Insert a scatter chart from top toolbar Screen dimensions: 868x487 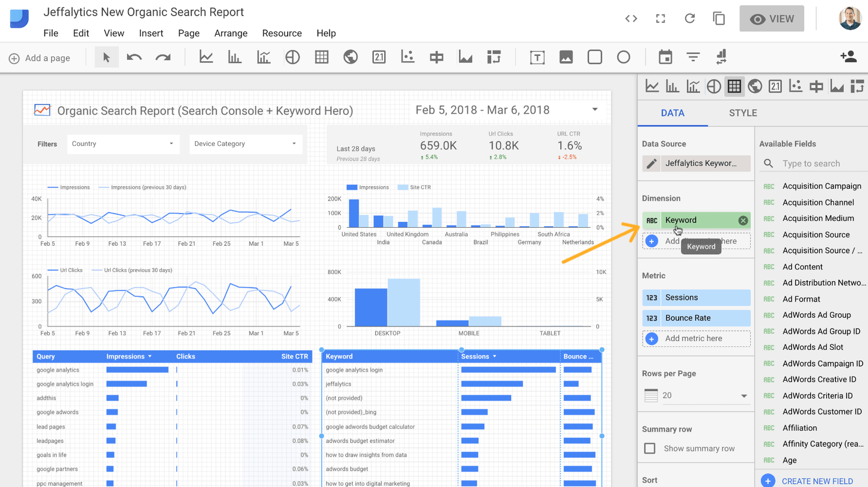click(x=407, y=57)
